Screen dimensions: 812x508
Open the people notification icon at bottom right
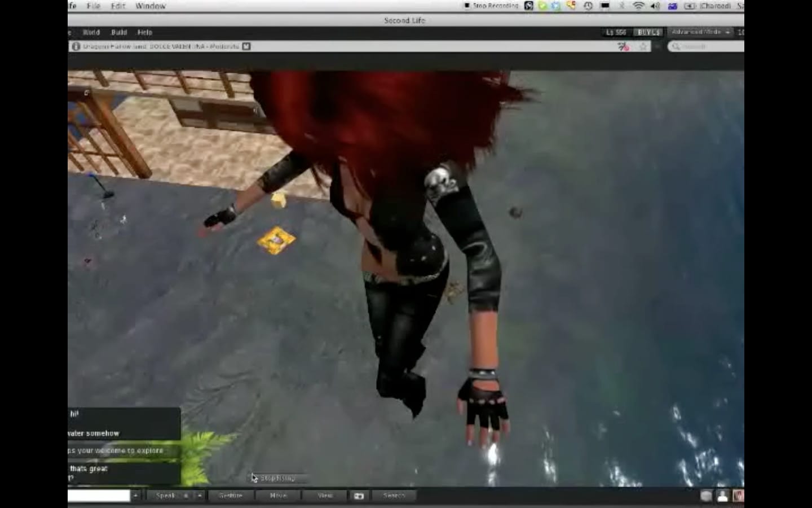click(x=722, y=496)
